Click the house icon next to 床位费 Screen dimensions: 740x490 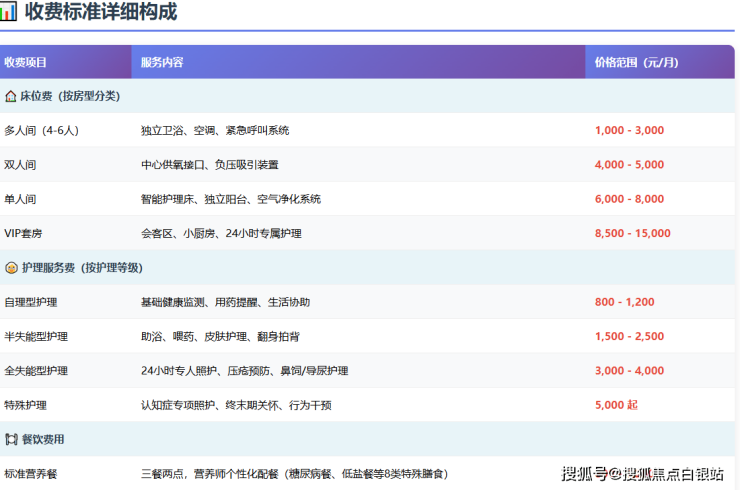11,97
